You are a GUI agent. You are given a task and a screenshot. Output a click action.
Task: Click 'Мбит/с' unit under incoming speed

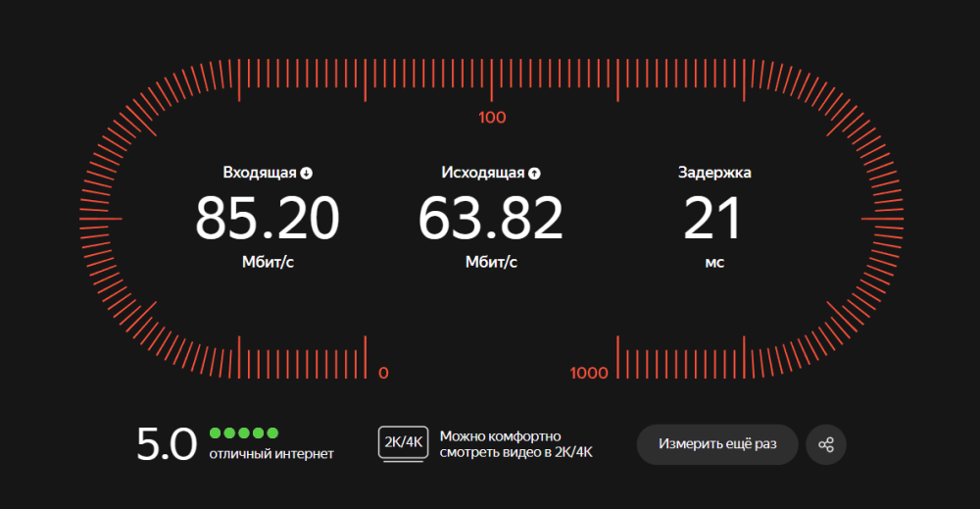268,262
